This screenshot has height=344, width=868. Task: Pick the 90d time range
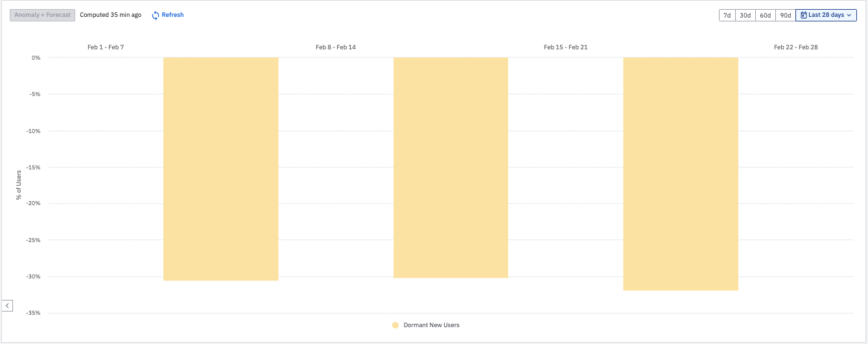(x=785, y=15)
